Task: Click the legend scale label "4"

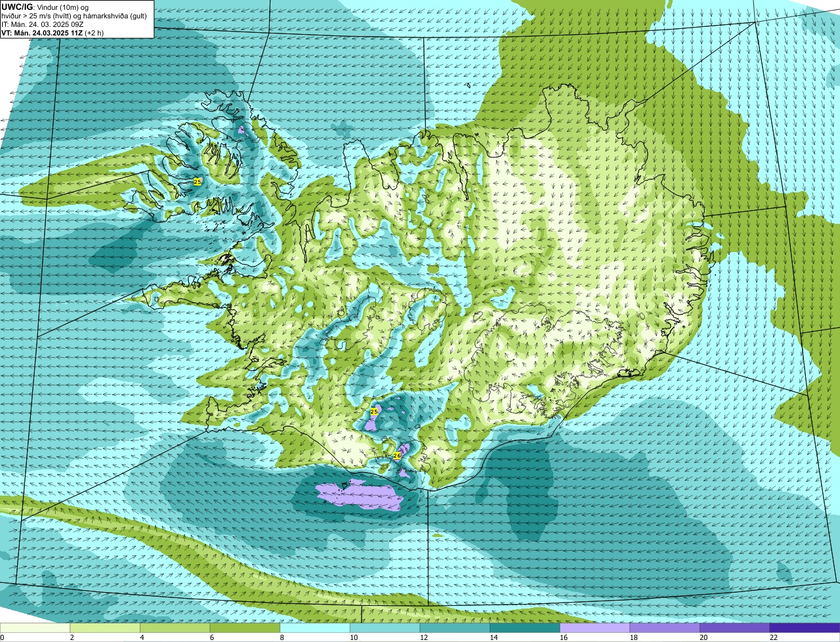Action: click(x=142, y=637)
